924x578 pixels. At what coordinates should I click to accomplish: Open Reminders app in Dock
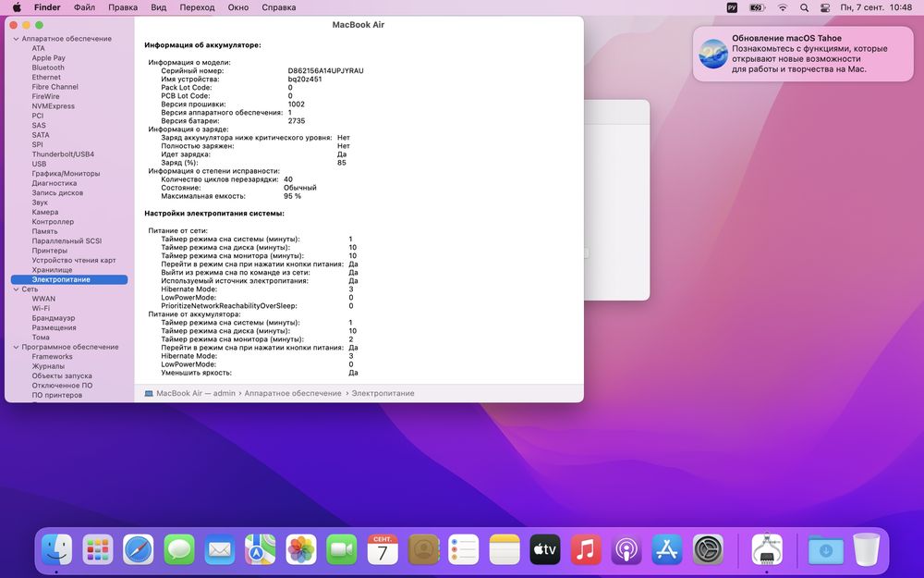click(x=464, y=549)
